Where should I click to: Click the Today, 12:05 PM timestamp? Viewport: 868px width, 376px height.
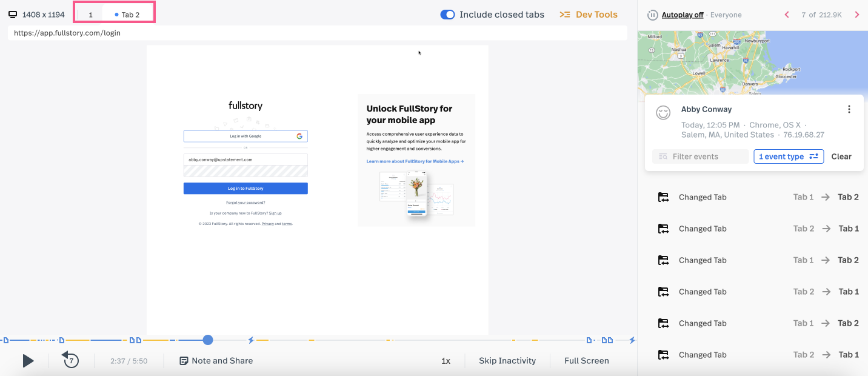coord(710,125)
